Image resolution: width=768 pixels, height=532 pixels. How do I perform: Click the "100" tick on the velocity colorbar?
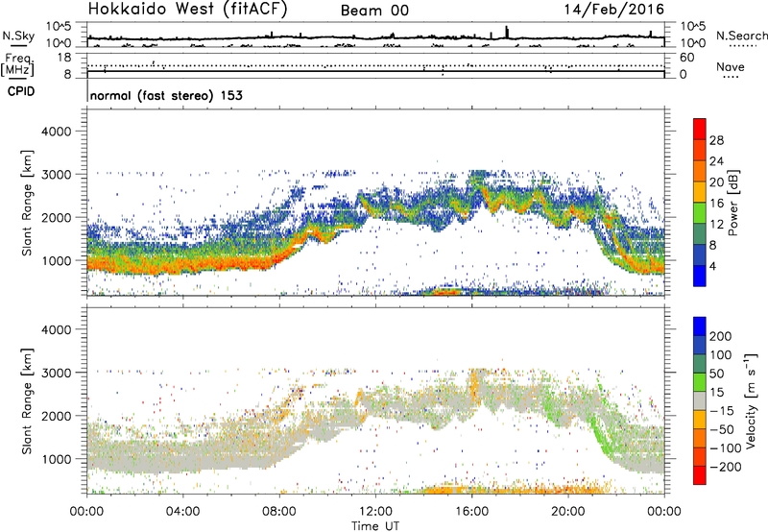pos(721,354)
